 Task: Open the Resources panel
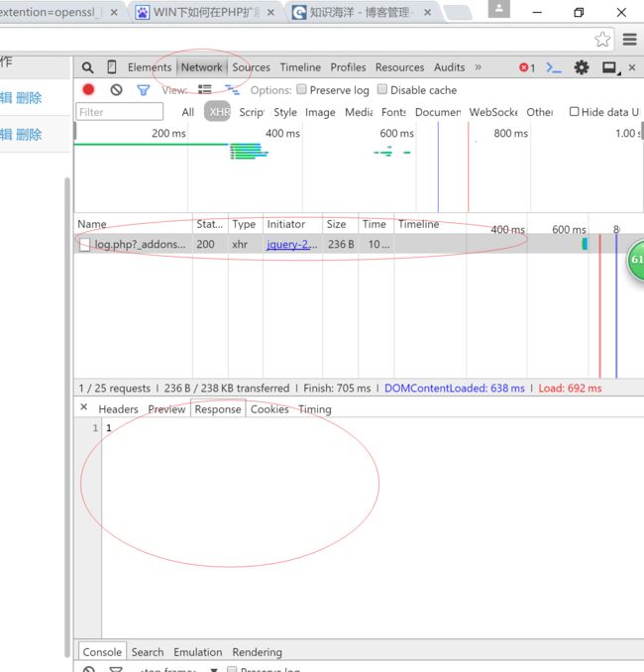pos(399,67)
